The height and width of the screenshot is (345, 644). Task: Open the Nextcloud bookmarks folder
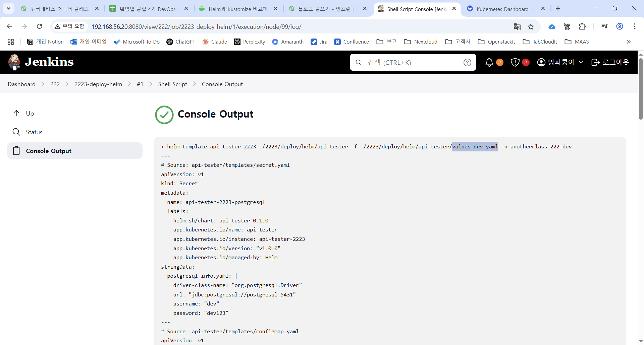coord(421,42)
